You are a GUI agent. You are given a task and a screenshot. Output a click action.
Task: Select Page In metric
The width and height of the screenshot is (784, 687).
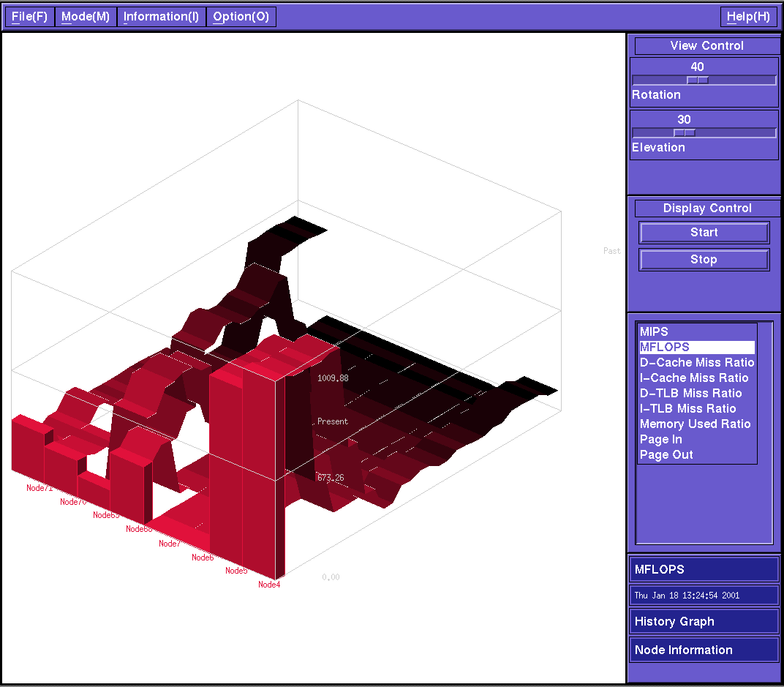(x=660, y=440)
